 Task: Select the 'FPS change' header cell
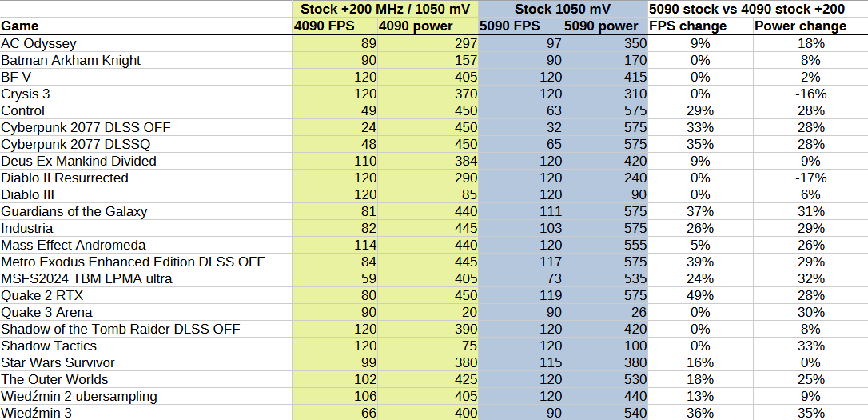pos(700,26)
